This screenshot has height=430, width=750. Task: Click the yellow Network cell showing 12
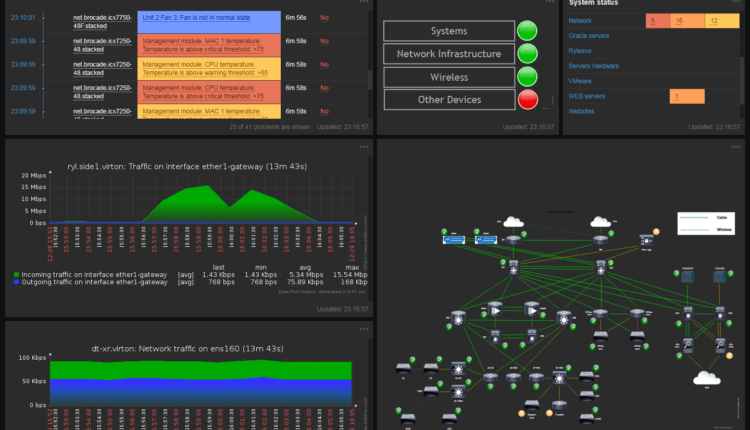[x=722, y=21]
